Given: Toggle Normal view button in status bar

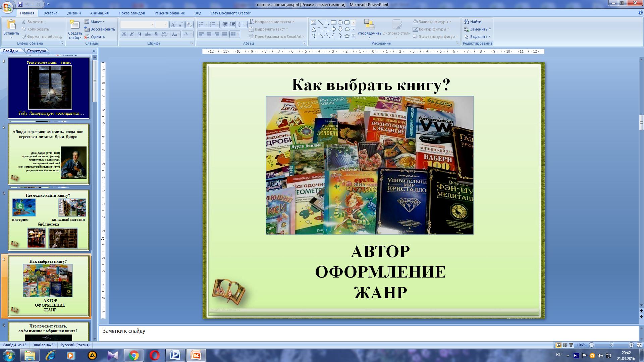Looking at the screenshot, I should [558, 345].
